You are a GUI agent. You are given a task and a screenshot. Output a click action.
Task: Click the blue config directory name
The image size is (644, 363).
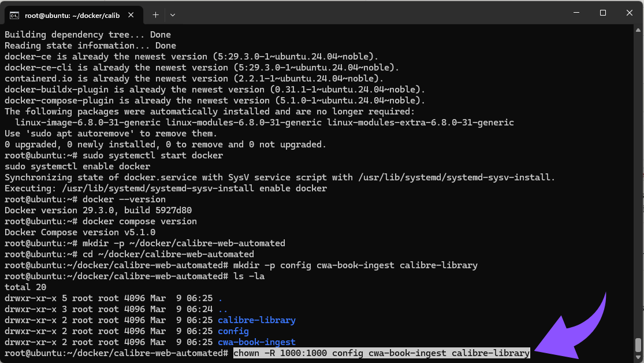(x=233, y=331)
